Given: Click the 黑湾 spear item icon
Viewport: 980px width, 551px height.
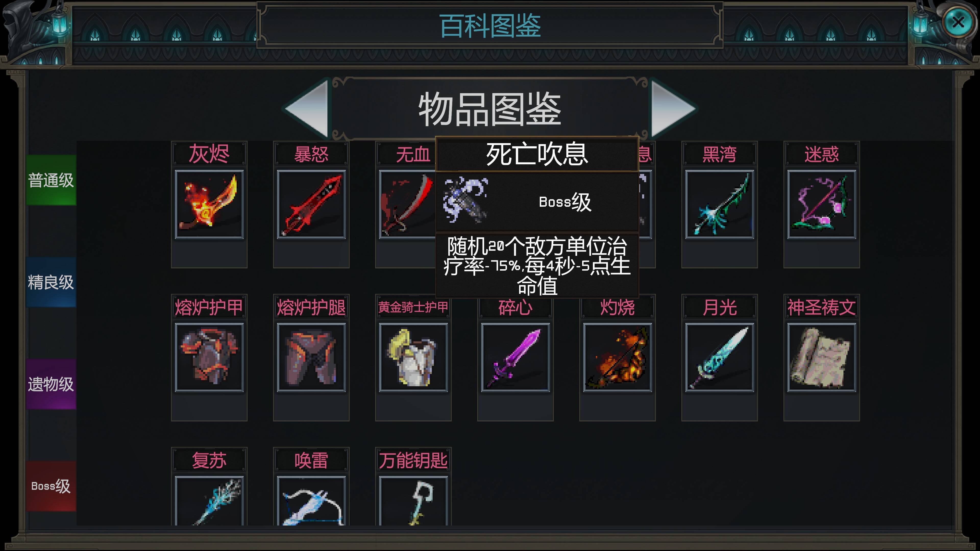Looking at the screenshot, I should coord(719,205).
